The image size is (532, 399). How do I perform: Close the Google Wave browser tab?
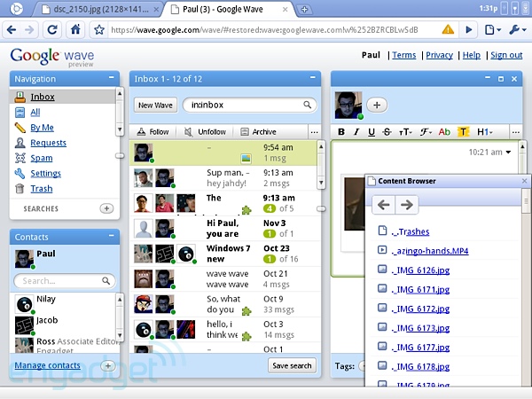click(285, 10)
